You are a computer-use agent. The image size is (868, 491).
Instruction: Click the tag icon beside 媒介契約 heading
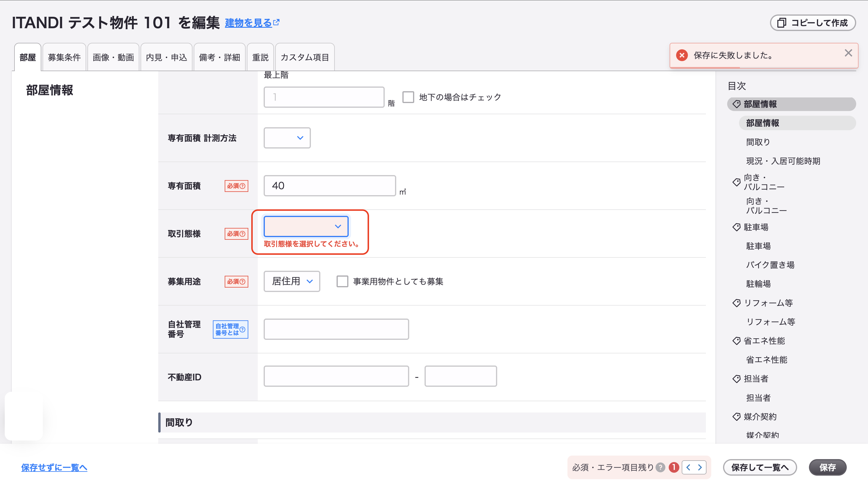[x=737, y=417]
